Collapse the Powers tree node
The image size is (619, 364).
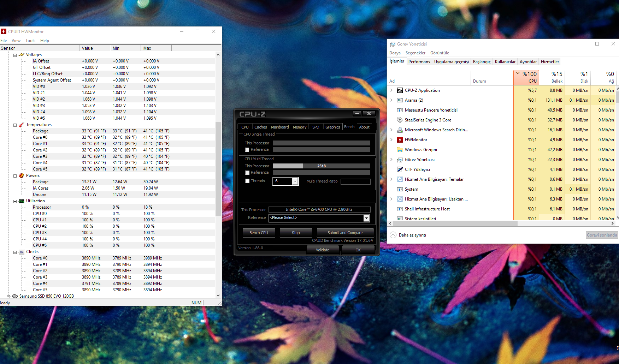(x=15, y=176)
